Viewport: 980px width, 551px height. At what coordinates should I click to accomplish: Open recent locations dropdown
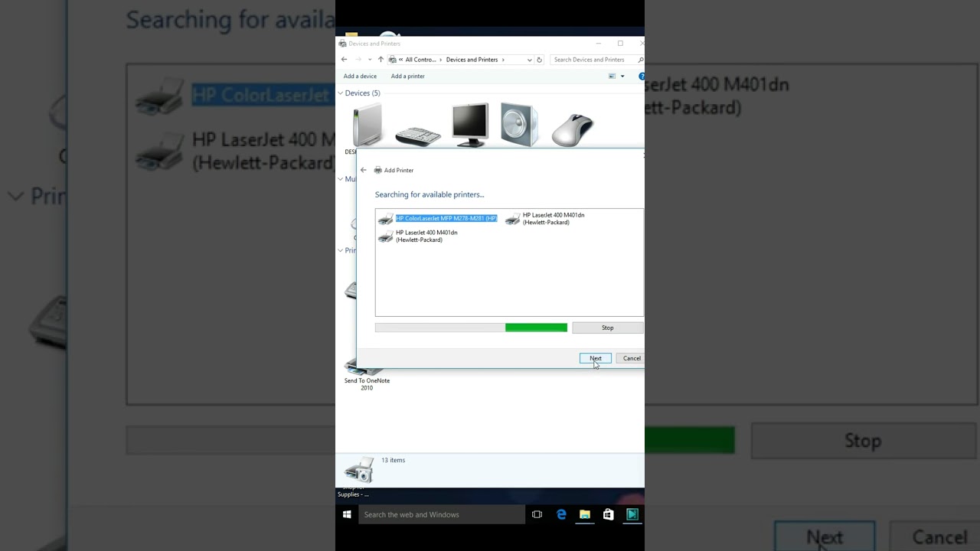(x=370, y=60)
